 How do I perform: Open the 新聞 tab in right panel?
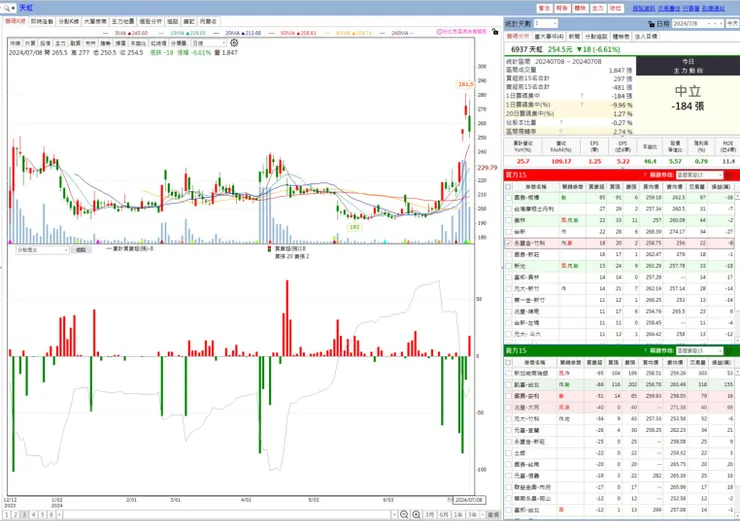coord(574,36)
